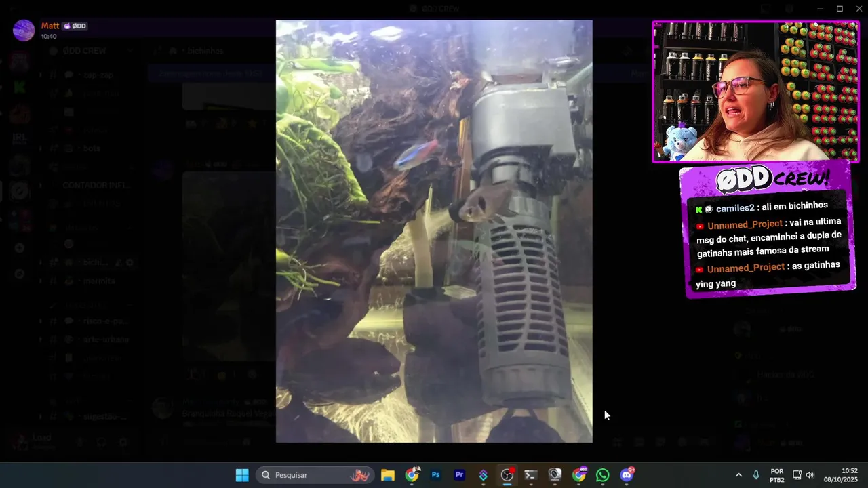Maximize the Discord window

840,9
